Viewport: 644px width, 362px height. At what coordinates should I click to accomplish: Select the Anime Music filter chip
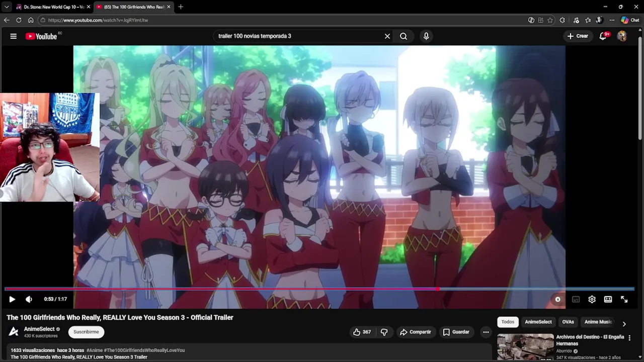tap(598, 322)
